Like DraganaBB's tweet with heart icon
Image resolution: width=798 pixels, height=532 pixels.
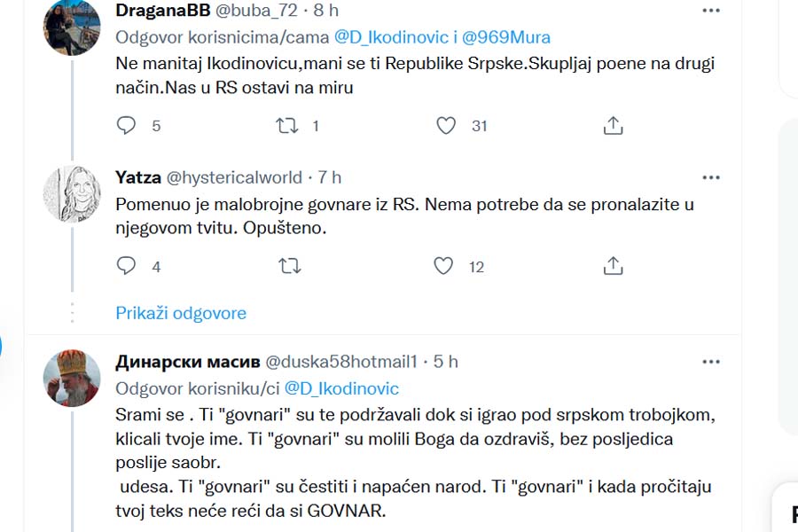[446, 126]
